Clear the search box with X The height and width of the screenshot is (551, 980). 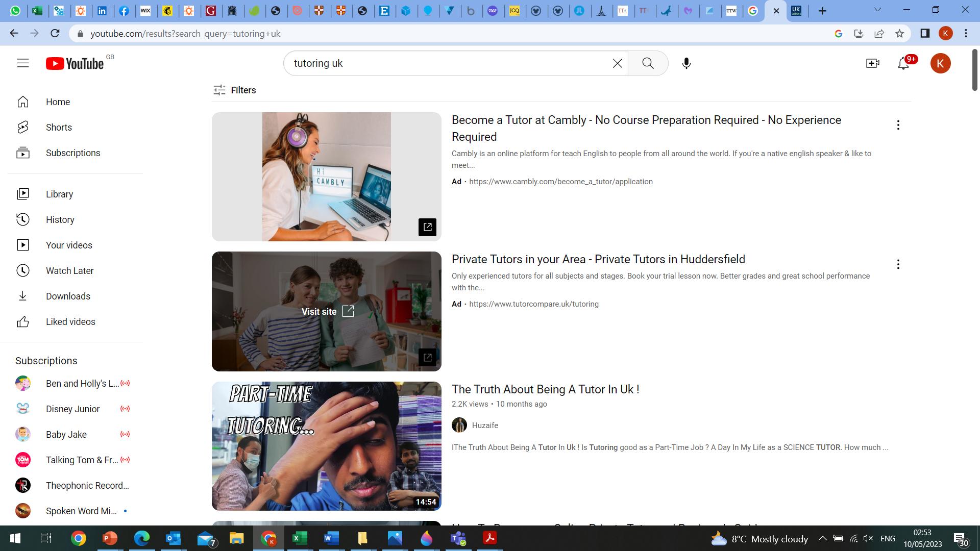[x=617, y=63]
